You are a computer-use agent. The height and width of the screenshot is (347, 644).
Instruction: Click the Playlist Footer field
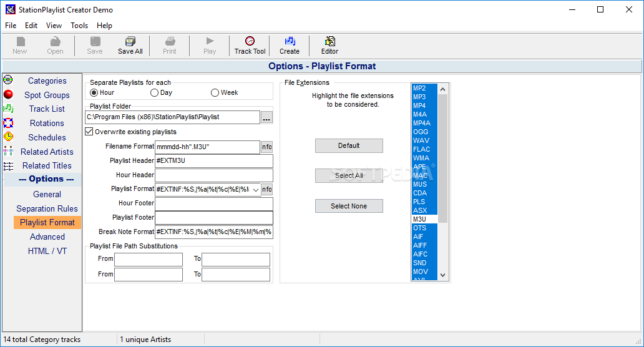(214, 218)
